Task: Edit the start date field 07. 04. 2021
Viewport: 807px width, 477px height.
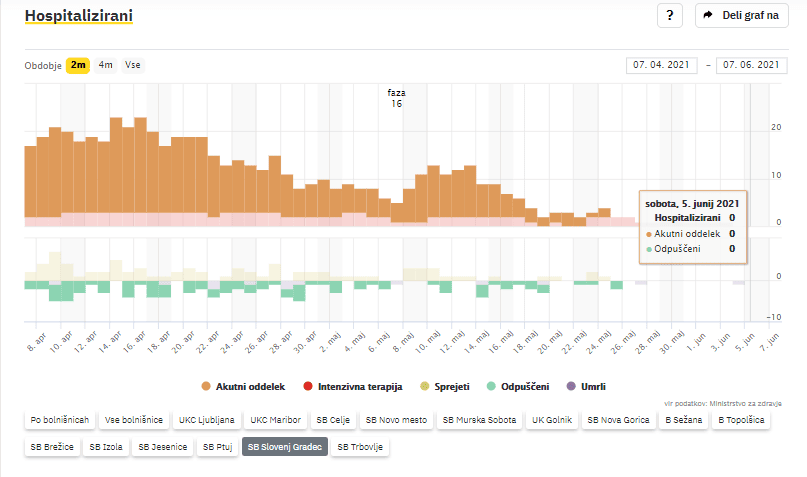Action: coord(662,65)
